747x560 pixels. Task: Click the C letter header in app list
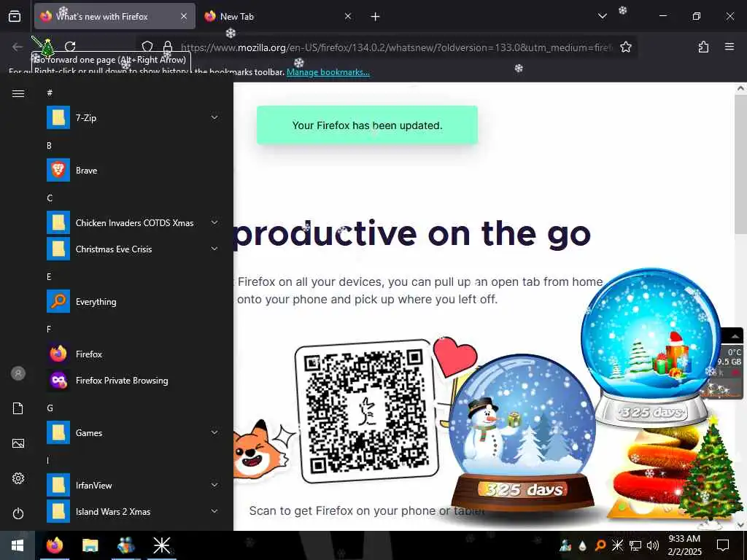point(50,198)
